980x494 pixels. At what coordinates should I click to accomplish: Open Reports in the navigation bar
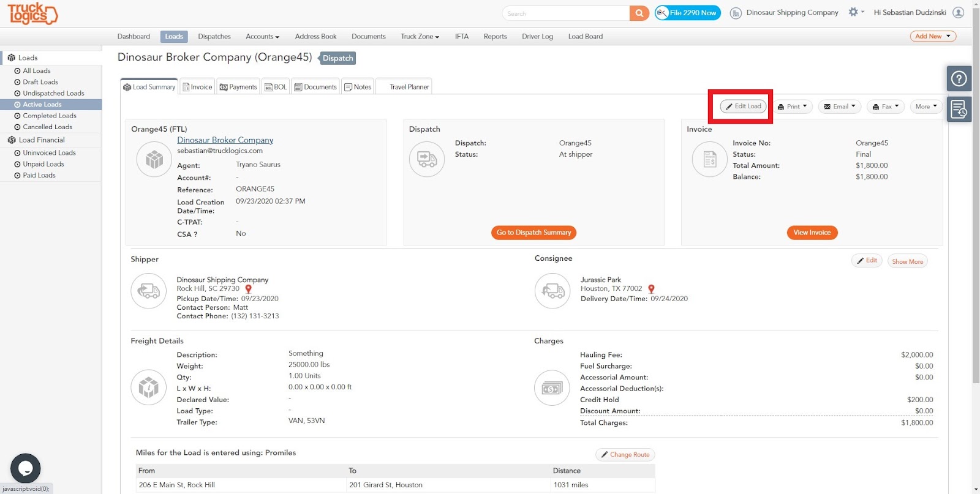click(x=495, y=37)
